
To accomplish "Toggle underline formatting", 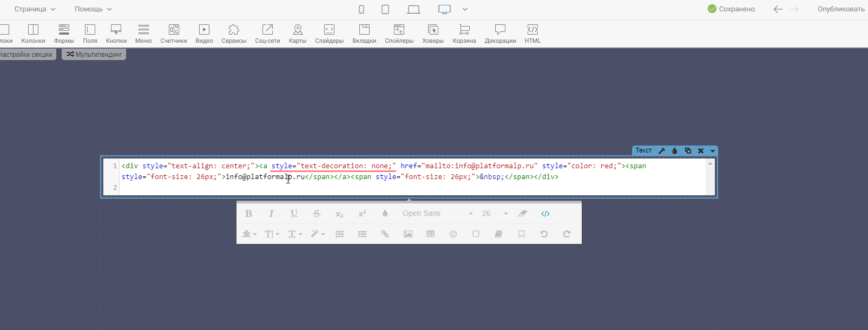I will (294, 214).
